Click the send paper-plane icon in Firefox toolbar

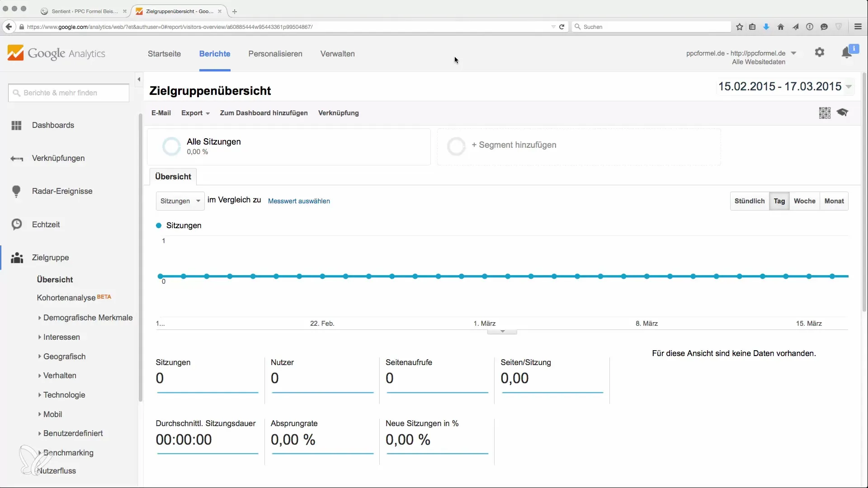point(796,27)
